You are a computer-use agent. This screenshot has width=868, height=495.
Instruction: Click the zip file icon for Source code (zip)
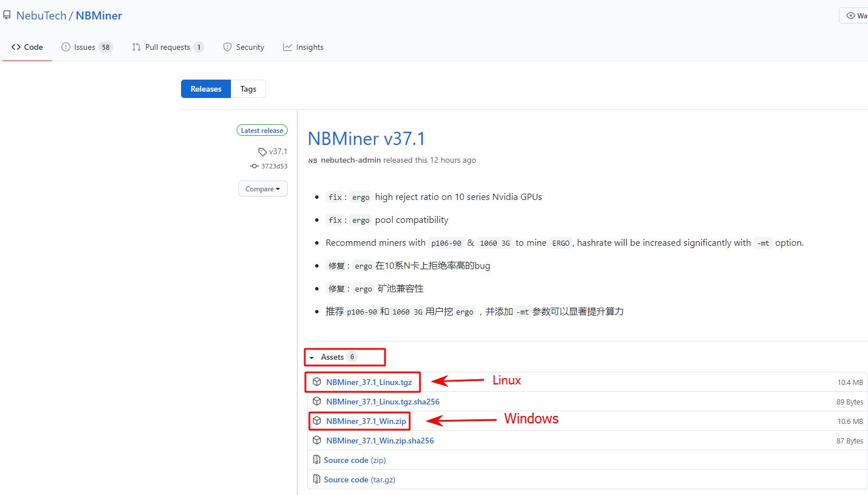(x=317, y=459)
